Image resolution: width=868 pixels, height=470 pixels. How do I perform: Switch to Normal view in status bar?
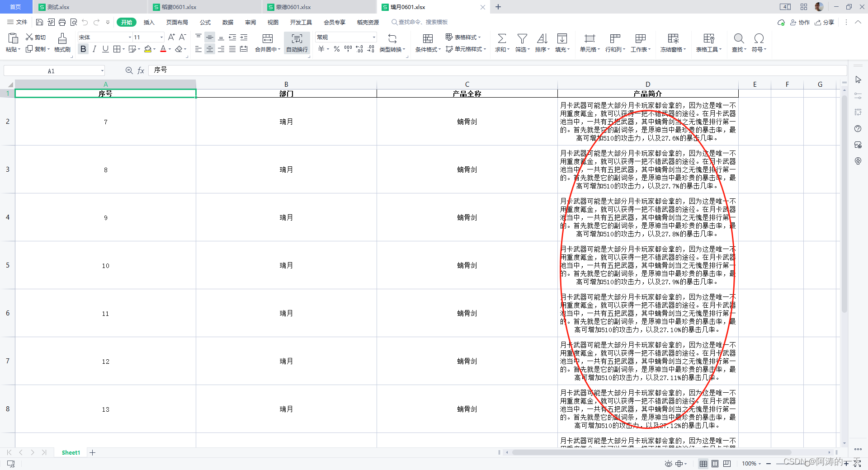703,464
